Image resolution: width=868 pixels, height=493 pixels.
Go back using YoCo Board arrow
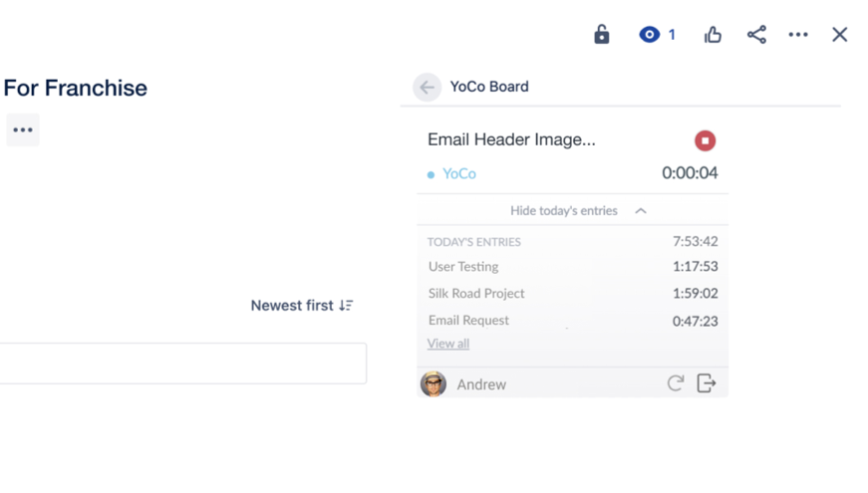click(x=427, y=88)
